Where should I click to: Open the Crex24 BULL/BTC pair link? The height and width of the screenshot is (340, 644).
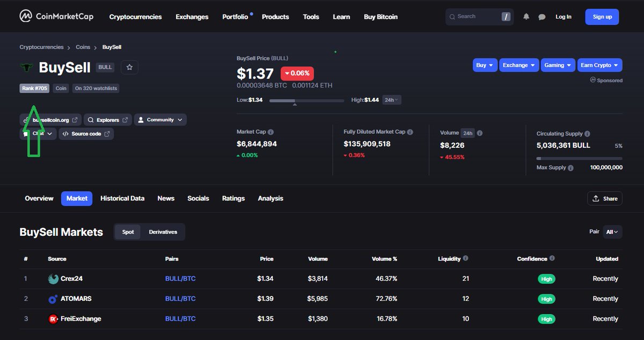(x=180, y=279)
